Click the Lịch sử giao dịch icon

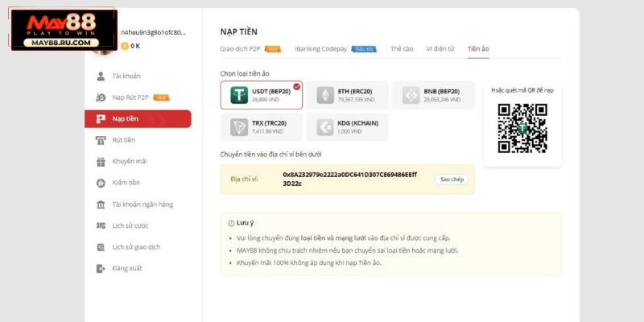(x=101, y=247)
